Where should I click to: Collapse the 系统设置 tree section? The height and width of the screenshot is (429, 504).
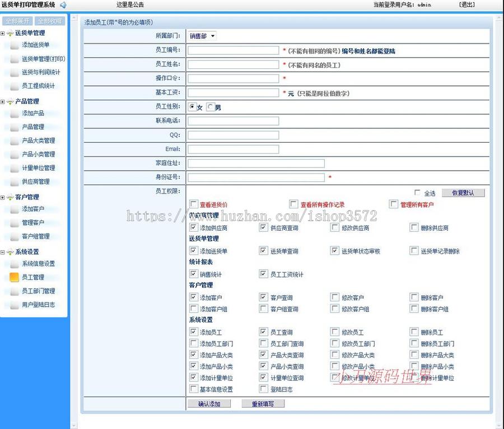click(3, 251)
